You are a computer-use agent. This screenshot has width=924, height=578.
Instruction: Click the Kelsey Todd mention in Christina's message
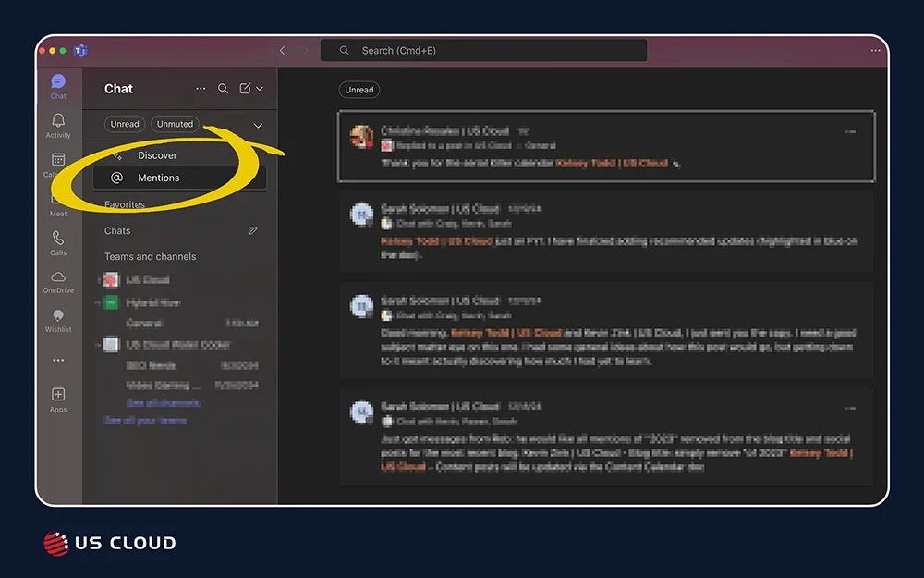coord(612,164)
